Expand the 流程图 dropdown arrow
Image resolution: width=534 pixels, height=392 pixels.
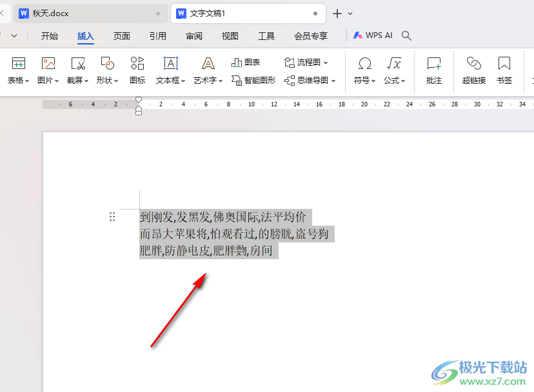click(x=326, y=63)
